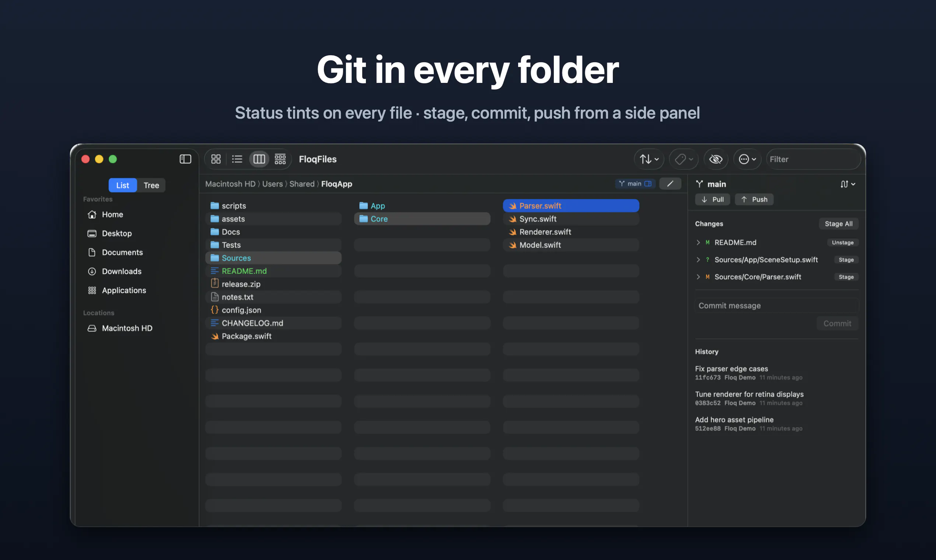This screenshot has height=560, width=936.
Task: Open the App folder
Action: (422, 206)
